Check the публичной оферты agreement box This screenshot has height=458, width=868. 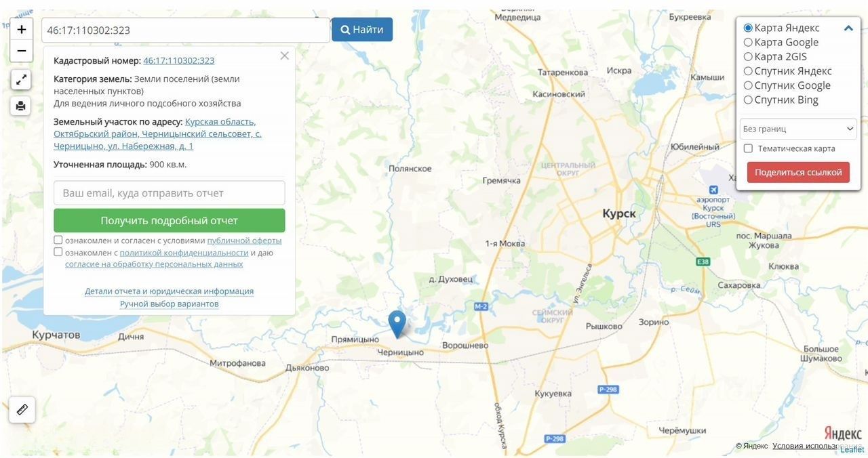click(58, 240)
